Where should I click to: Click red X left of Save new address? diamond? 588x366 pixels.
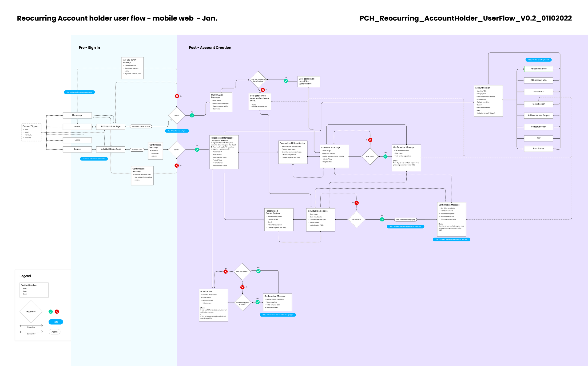[225, 272]
